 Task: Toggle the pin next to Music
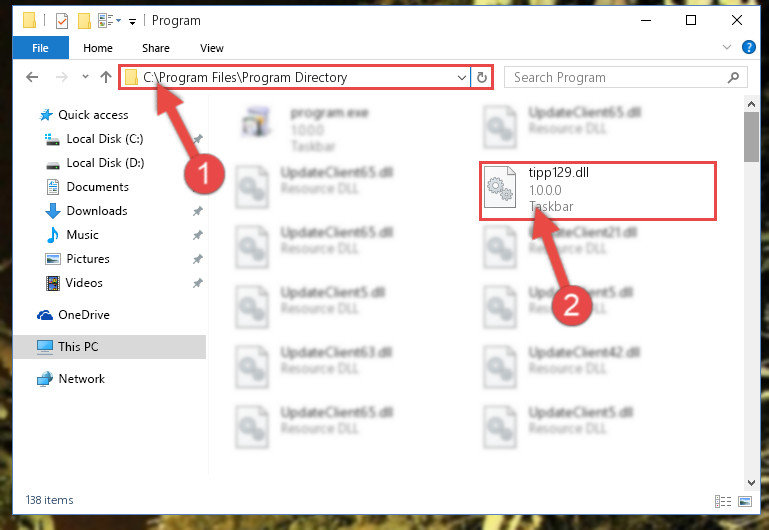197,235
